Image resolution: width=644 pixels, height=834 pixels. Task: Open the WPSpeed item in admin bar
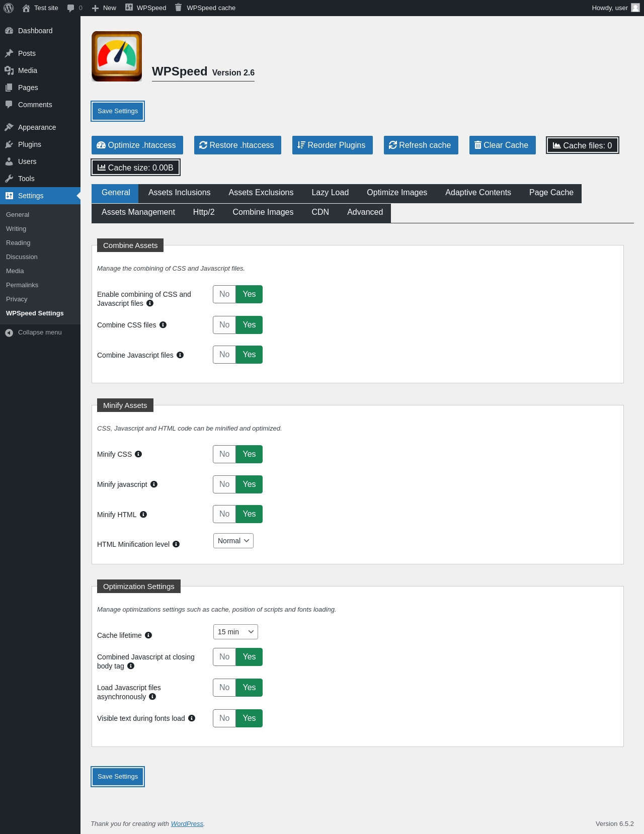146,8
